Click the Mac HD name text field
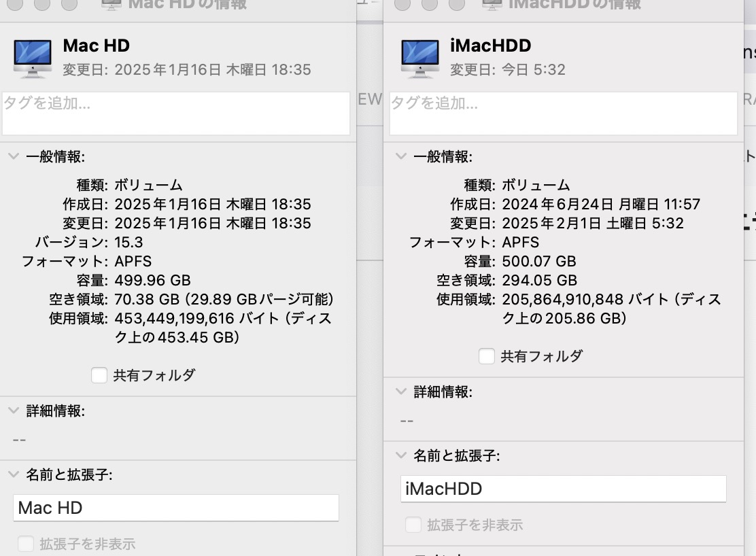 [176, 508]
